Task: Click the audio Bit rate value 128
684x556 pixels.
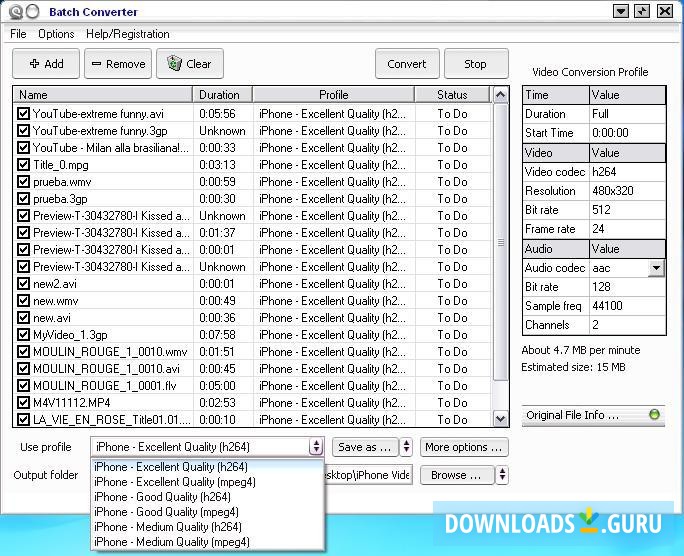Action: coord(627,287)
